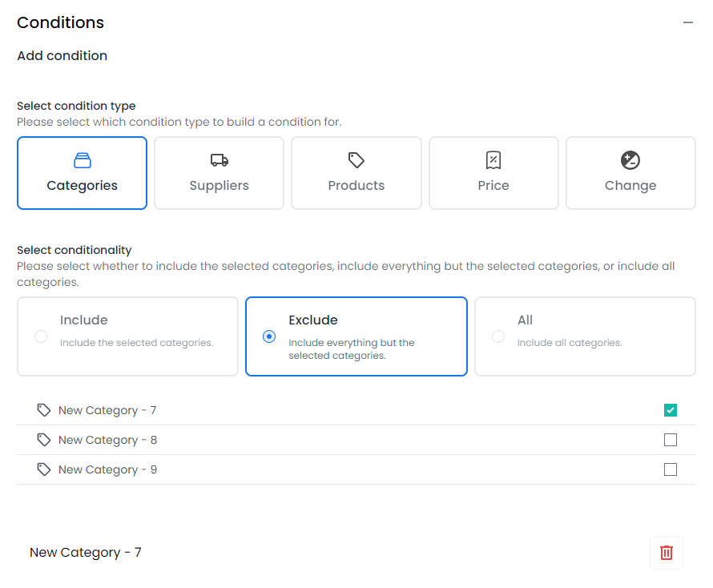The height and width of the screenshot is (588, 713).
Task: Choose the Exclude conditionality card
Action: point(356,336)
